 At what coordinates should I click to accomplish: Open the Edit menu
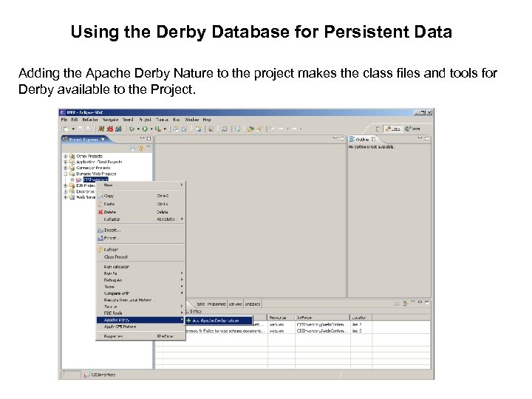pos(75,120)
